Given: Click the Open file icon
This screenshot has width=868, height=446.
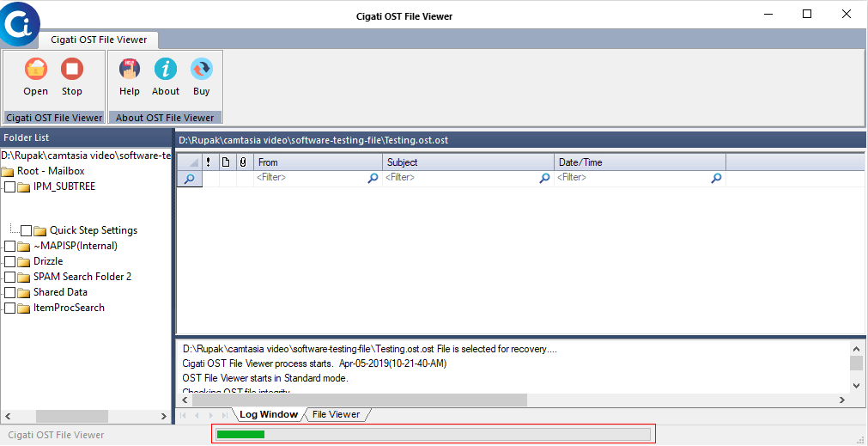Looking at the screenshot, I should click(x=36, y=70).
